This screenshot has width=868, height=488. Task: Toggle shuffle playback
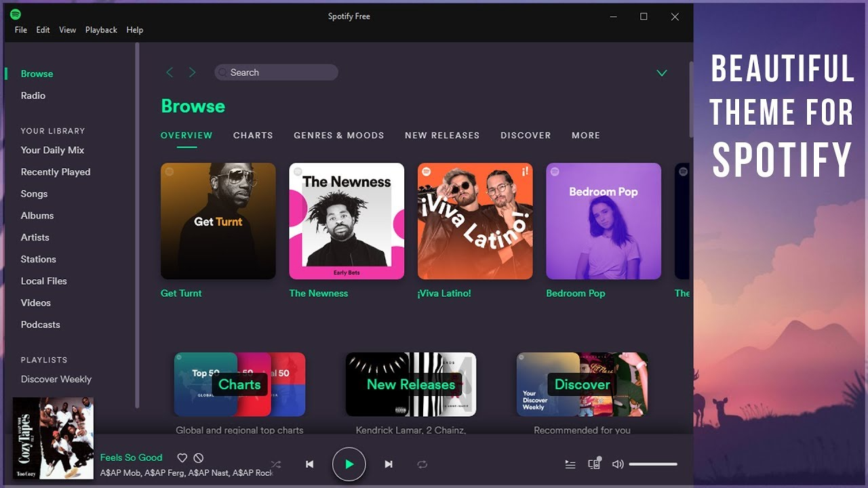click(x=276, y=464)
